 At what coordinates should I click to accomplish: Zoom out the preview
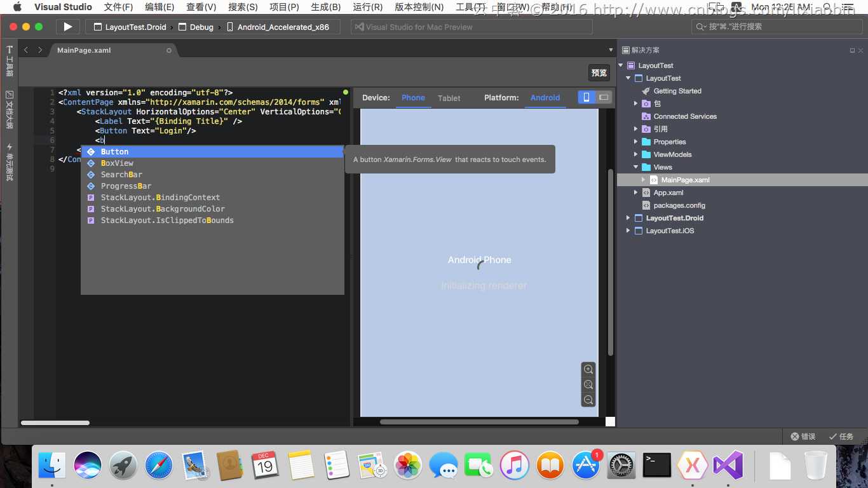(x=588, y=400)
